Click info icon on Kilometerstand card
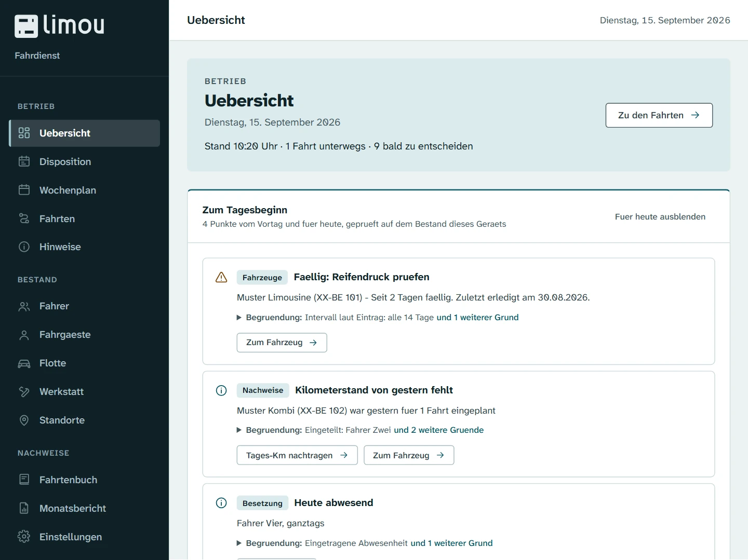 click(x=221, y=390)
